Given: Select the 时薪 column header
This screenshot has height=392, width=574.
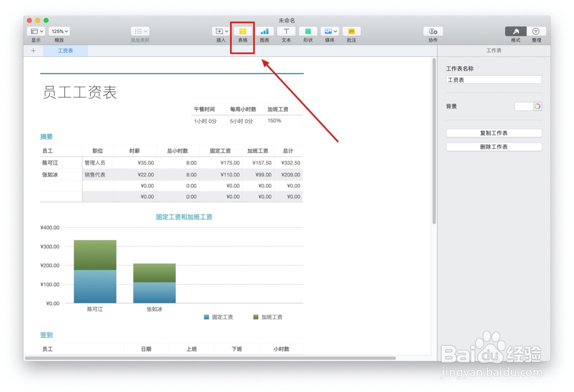Looking at the screenshot, I should coord(135,151).
